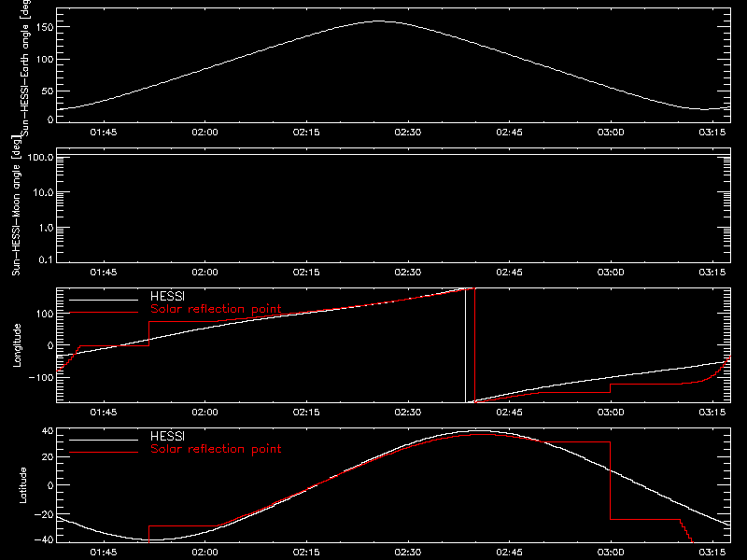Click the 1.0 tick on Moon angle axis
The height and width of the screenshot is (560, 747).
pos(46,228)
